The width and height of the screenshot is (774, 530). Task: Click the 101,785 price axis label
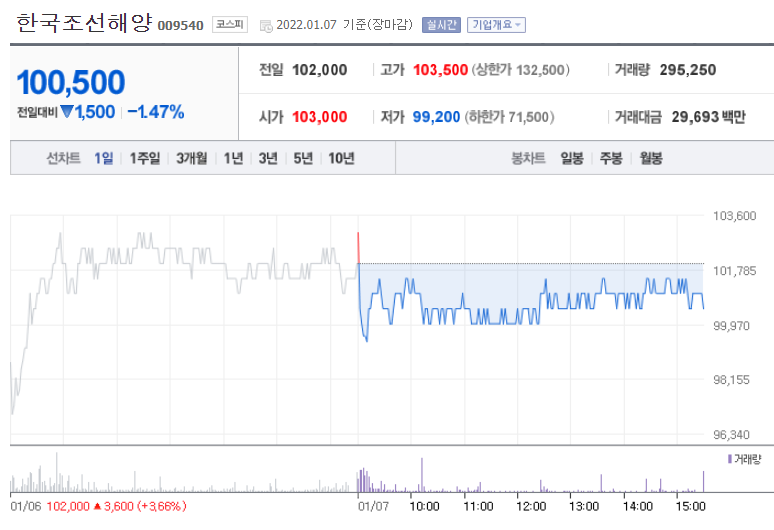[735, 271]
